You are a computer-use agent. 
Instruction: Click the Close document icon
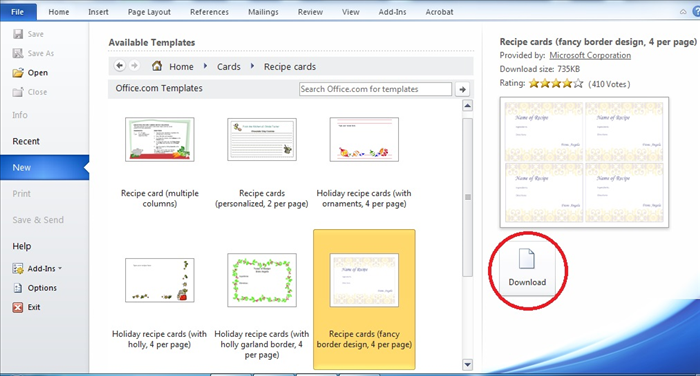coord(18,92)
